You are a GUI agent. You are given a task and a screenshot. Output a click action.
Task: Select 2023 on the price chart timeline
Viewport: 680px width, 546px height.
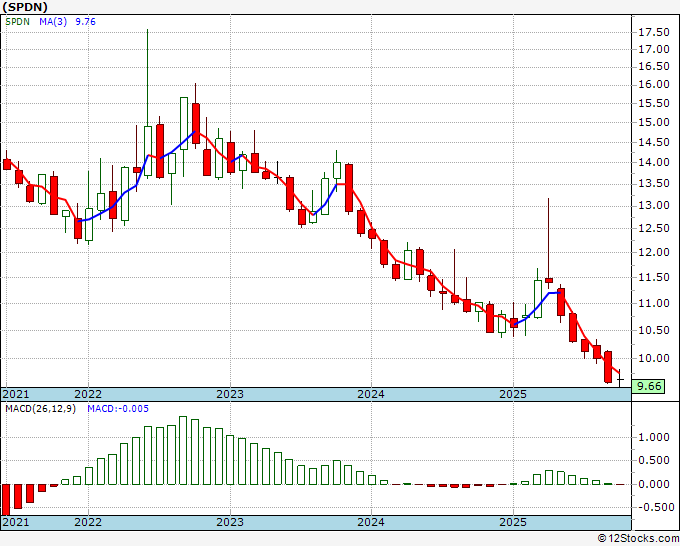[230, 394]
